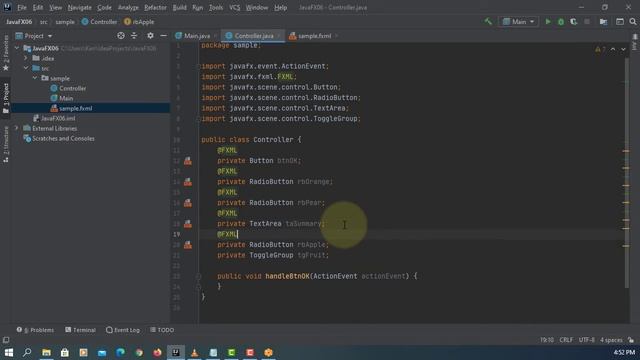Open the VCS menu
The width and height of the screenshot is (640, 360).
tap(235, 7)
